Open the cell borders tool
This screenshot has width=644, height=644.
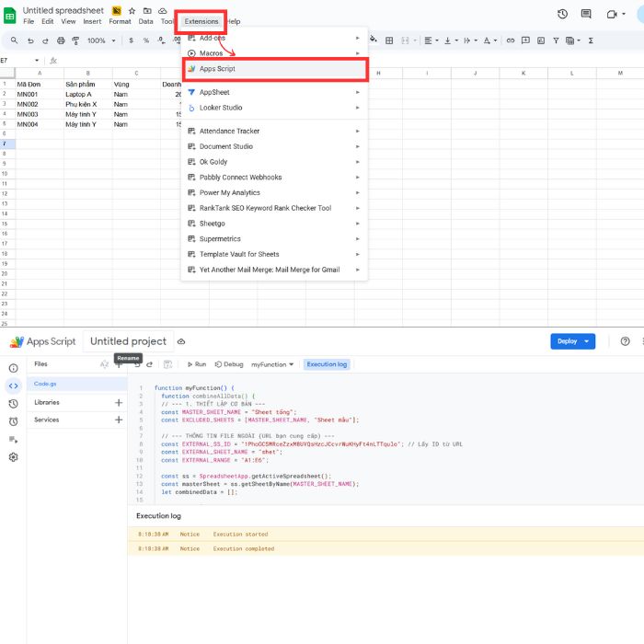389,40
